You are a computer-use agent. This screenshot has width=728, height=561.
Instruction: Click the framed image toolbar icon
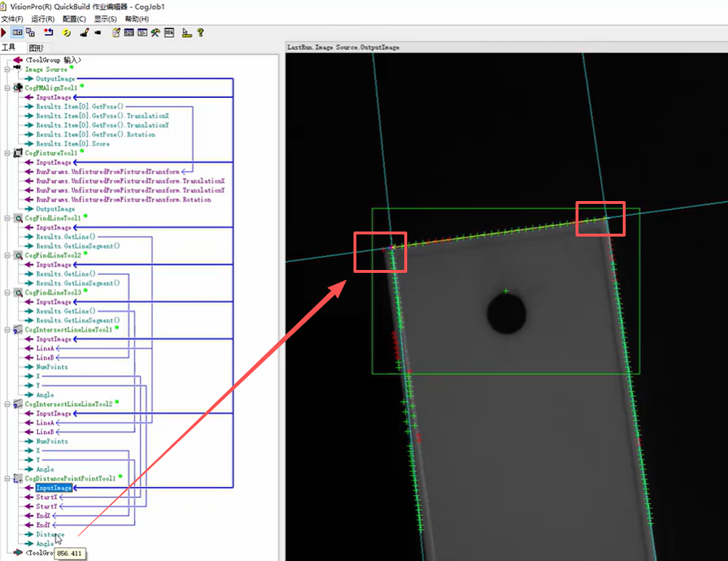(x=169, y=33)
